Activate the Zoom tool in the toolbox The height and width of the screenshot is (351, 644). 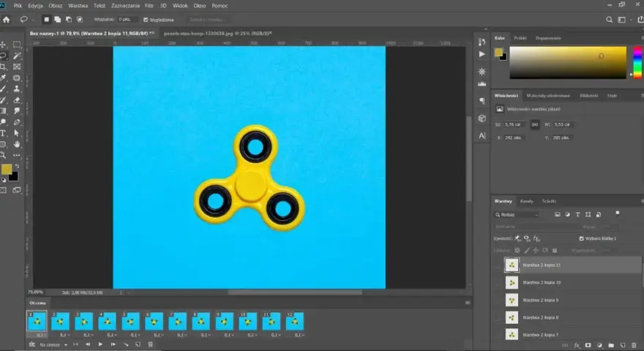tap(3, 155)
